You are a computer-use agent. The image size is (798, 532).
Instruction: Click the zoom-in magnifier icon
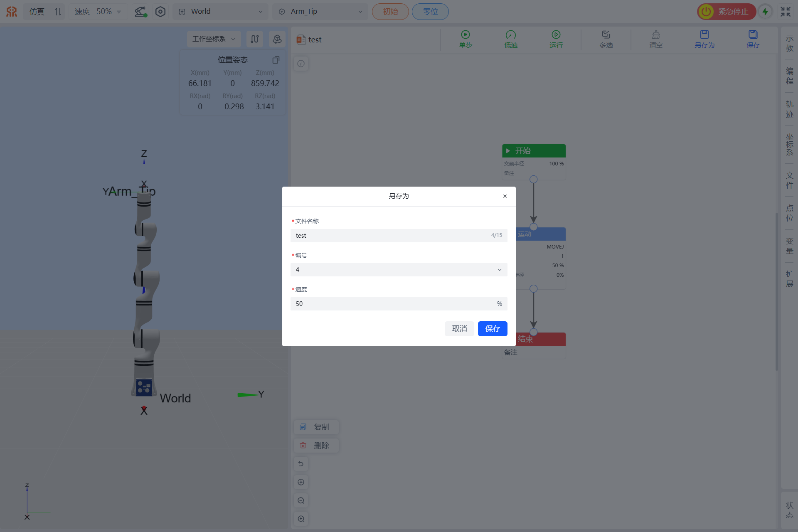point(301,519)
